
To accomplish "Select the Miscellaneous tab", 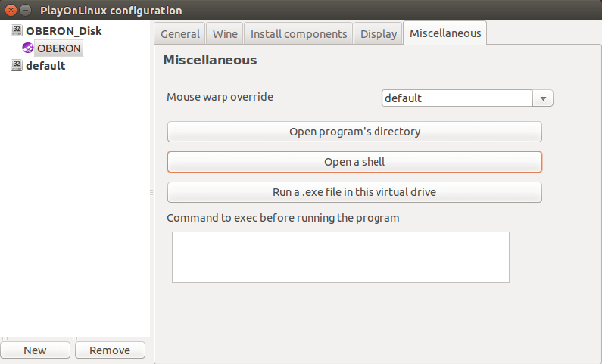I will click(444, 33).
